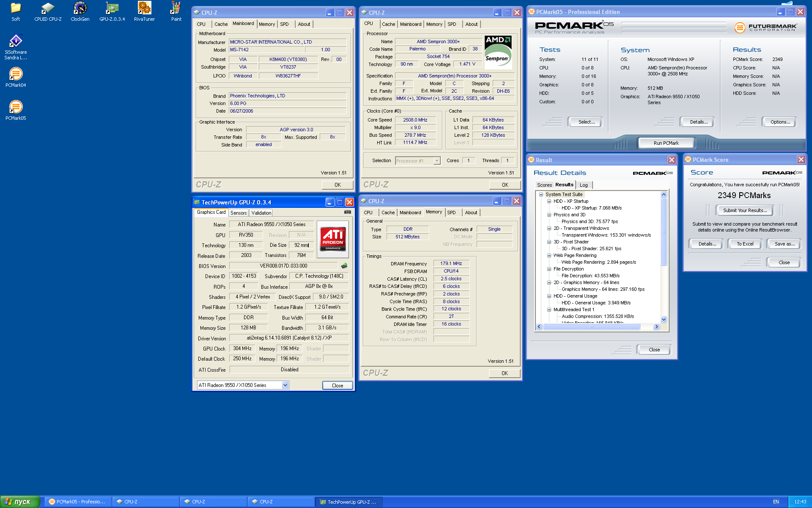Collapse the HDD - XP Startup node

point(549,201)
